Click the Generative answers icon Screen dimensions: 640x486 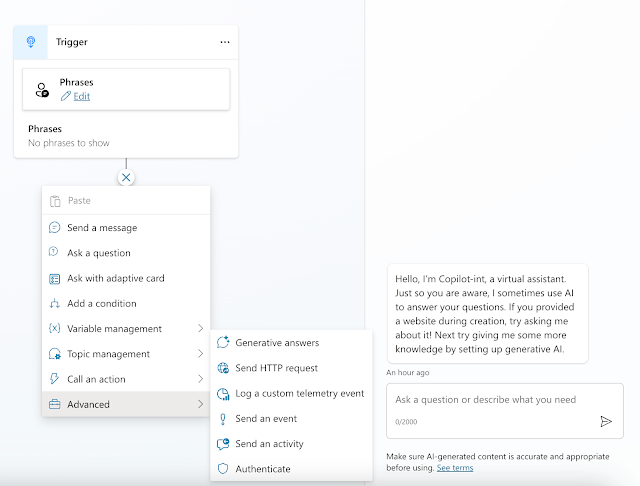click(223, 342)
